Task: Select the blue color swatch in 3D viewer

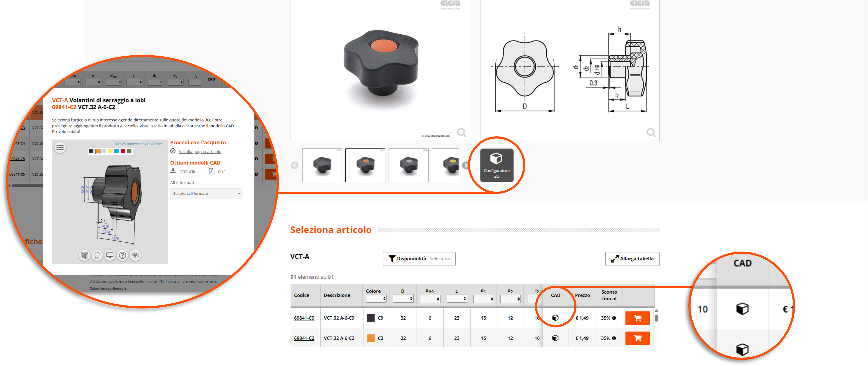Action: coord(117,151)
